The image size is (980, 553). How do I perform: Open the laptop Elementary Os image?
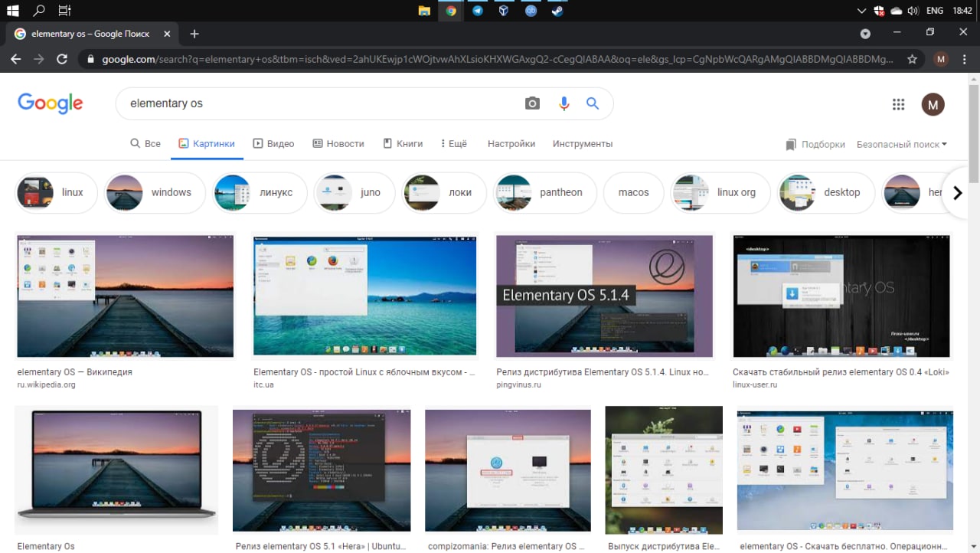116,470
